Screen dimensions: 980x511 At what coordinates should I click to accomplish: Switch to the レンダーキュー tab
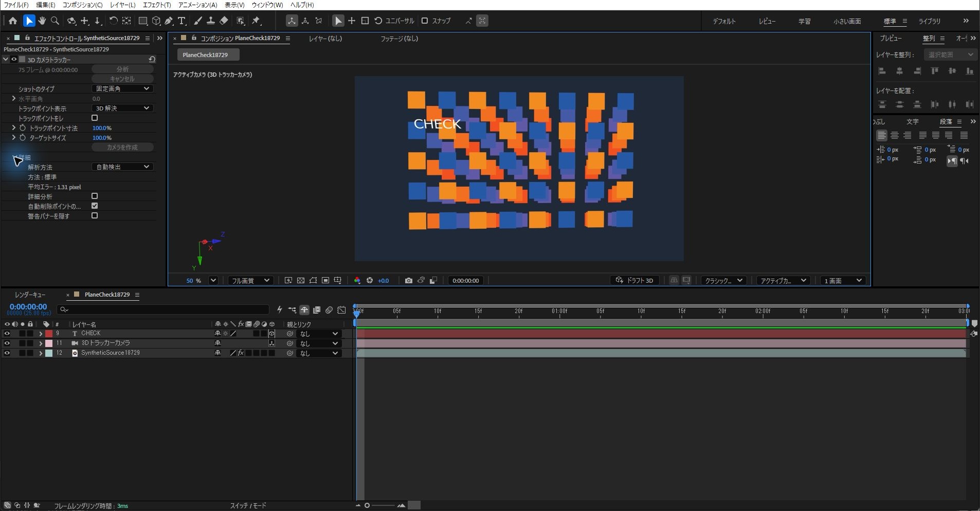30,295
